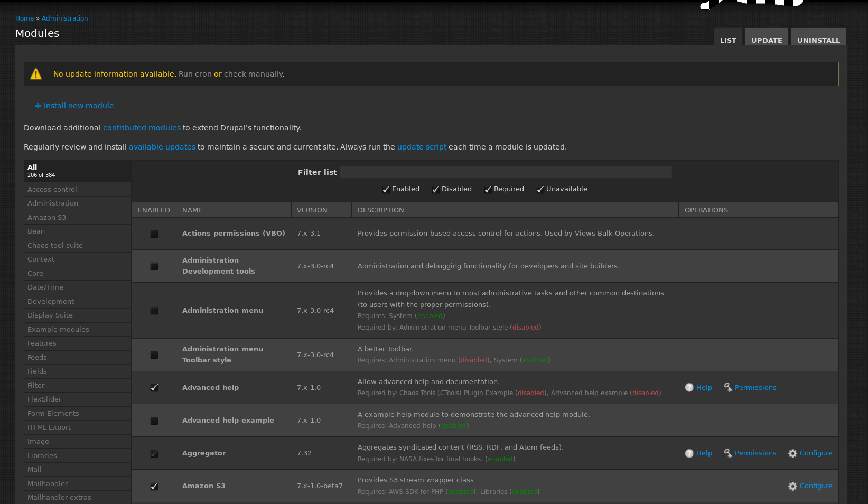Click the ENABLED column header
Screen dimensions: 868x504
(x=154, y=210)
